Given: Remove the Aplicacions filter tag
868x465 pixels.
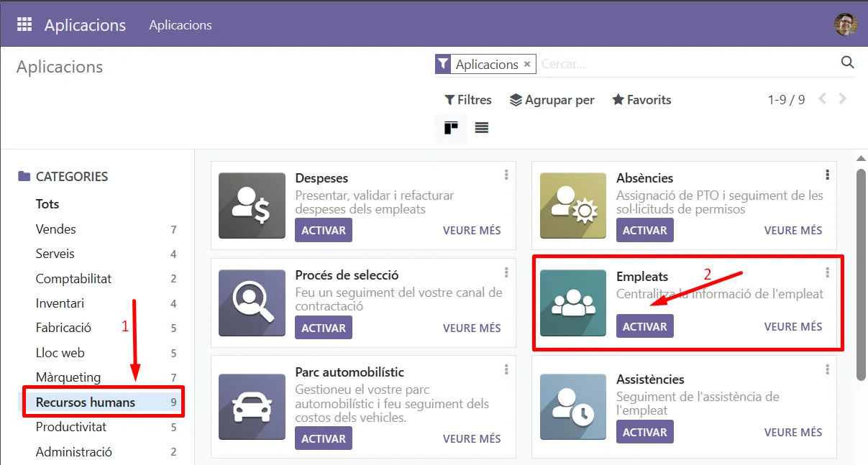Looking at the screenshot, I should pyautogui.click(x=527, y=64).
